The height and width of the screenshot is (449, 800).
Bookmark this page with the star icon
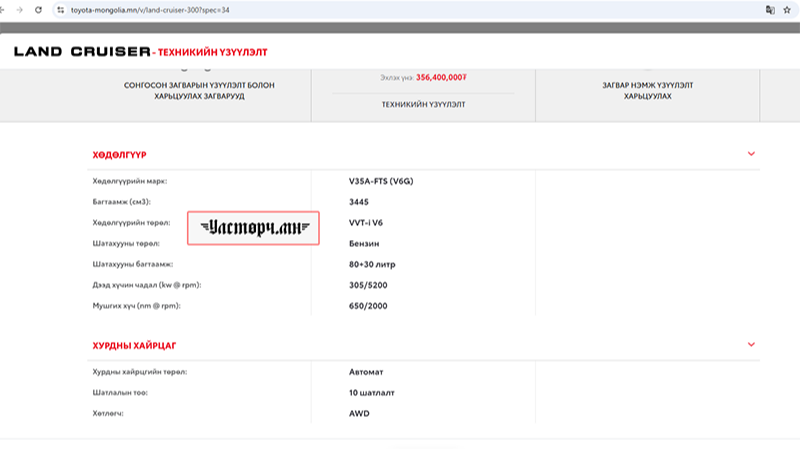788,9
